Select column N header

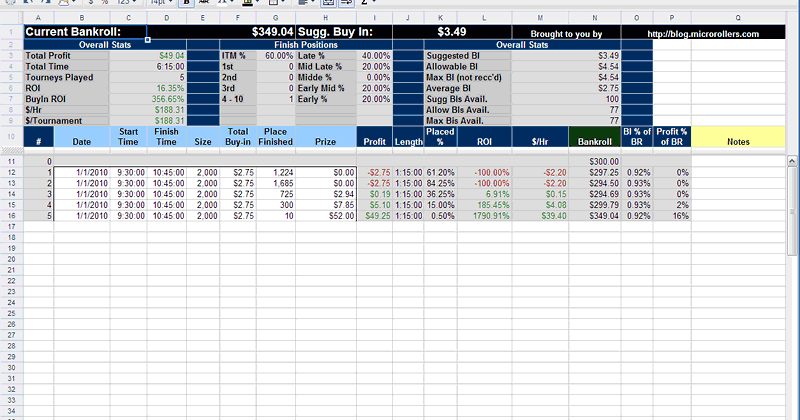coord(594,18)
